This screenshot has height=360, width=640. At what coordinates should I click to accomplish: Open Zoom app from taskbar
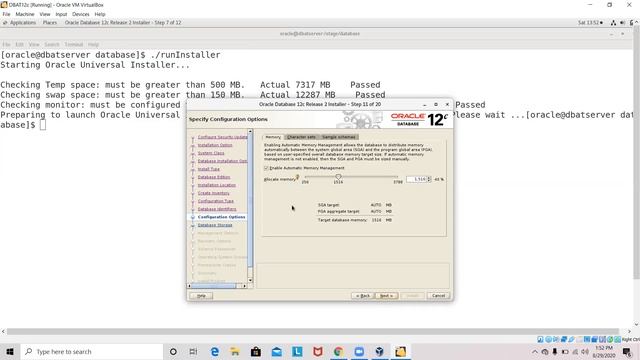pos(359,351)
